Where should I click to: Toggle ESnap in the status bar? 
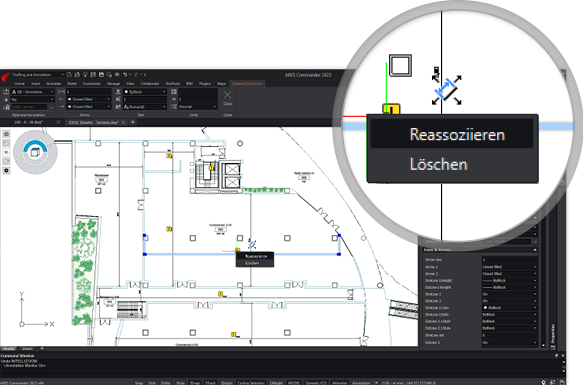point(195,382)
